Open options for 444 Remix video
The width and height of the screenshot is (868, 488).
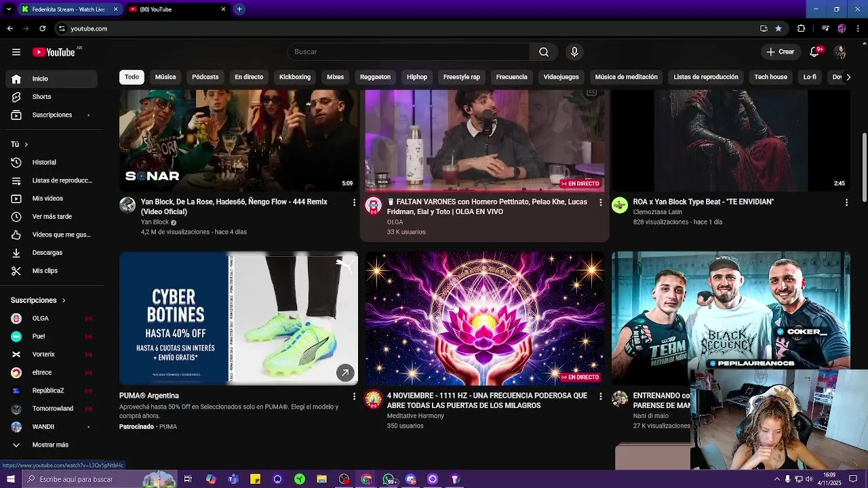[x=354, y=203]
